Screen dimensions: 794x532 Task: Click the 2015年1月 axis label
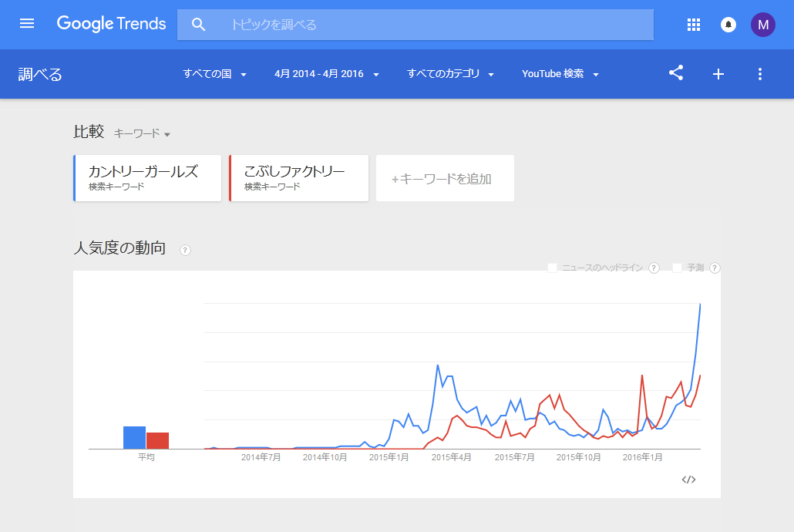389,457
